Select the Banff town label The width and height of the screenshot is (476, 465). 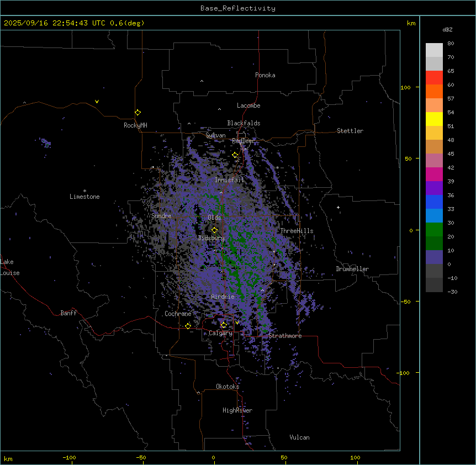pyautogui.click(x=68, y=313)
